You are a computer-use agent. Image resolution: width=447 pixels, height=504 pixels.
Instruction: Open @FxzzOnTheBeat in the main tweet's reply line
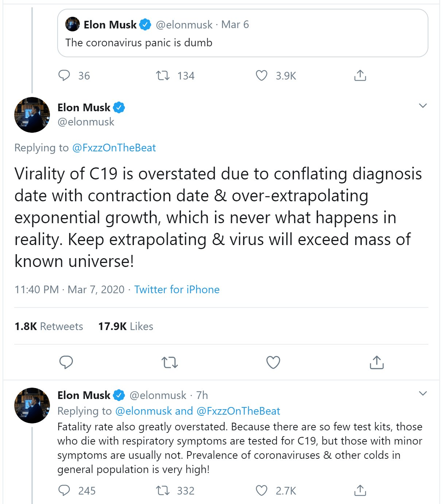point(114,148)
